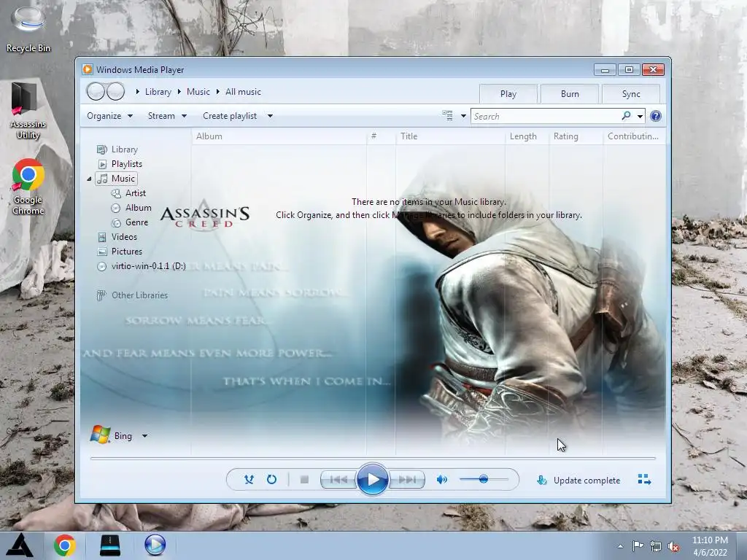
Task: Toggle shuffle mode in player controls
Action: (249, 480)
